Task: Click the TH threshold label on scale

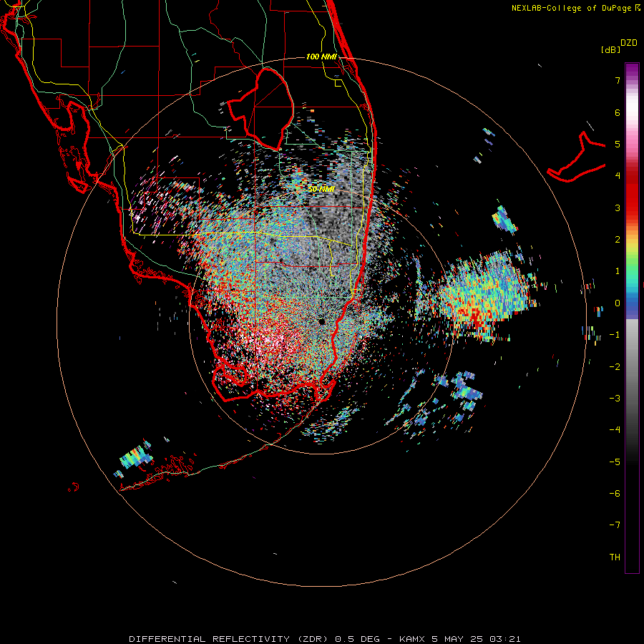Action: point(615,557)
